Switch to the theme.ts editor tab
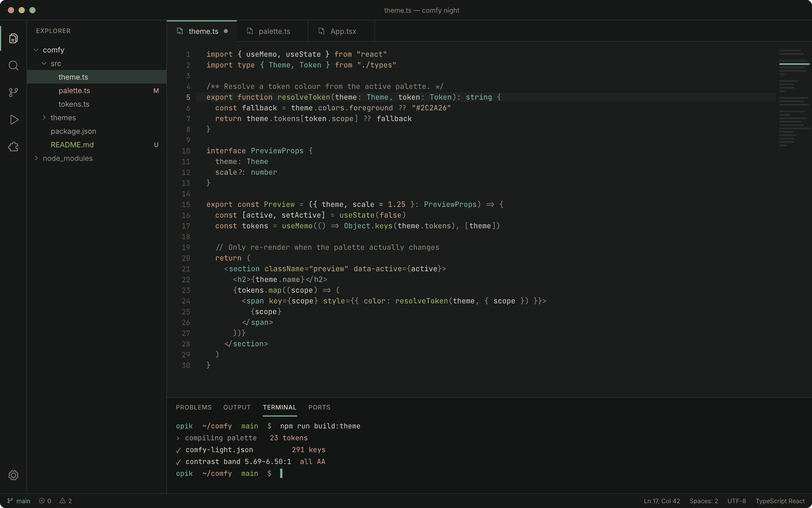 click(x=202, y=31)
